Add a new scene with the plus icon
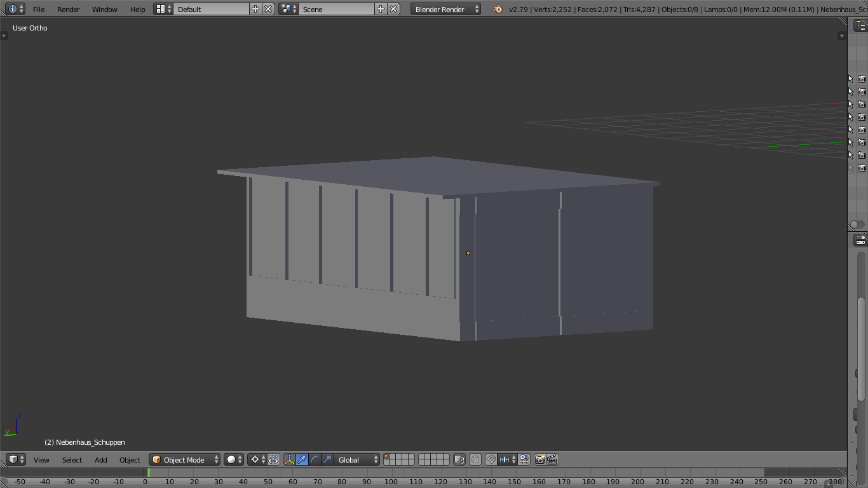Viewport: 868px width, 488px height. tap(381, 9)
